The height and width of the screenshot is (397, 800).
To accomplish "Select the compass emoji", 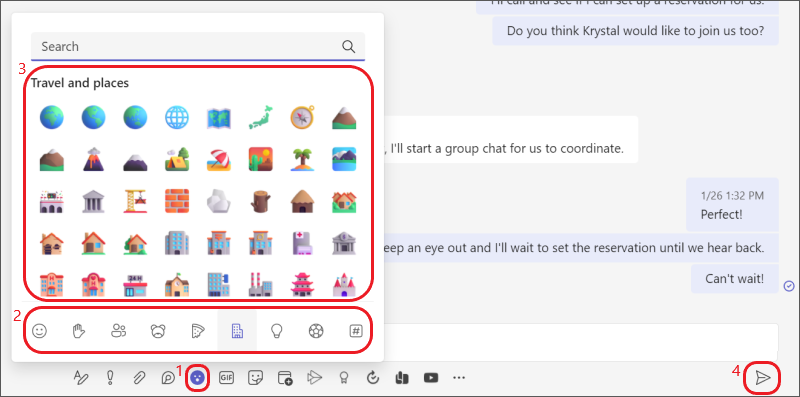I will [303, 118].
